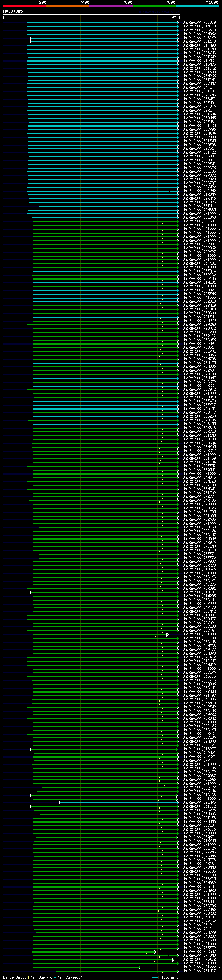This screenshot has height=980, width=222.
Task: Select hit label UniRef100_A4S2V9
Action: click(x=199, y=38)
